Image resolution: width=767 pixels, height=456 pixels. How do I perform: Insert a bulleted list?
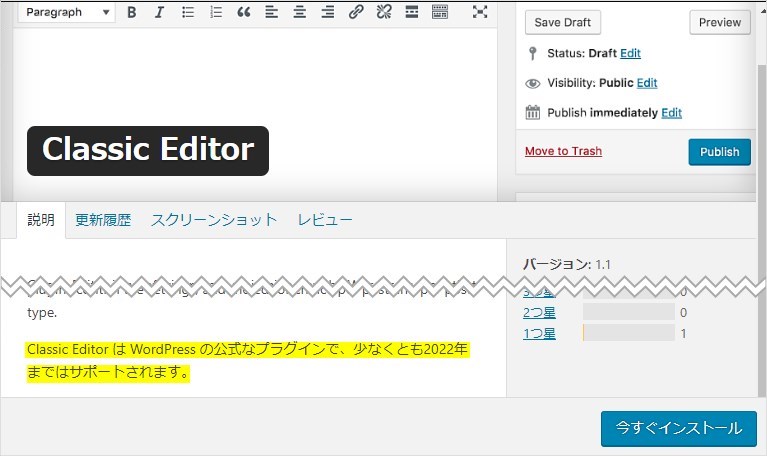click(188, 12)
